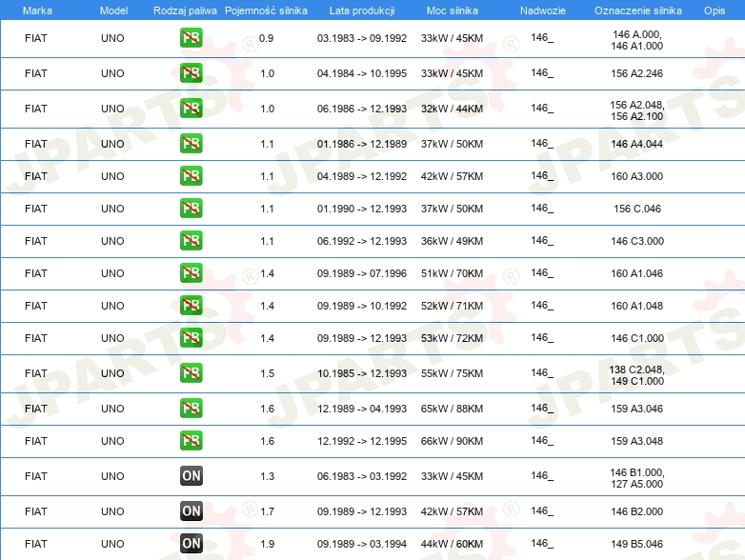Click production years 01.1986 -> 12.1989
The width and height of the screenshot is (745, 560).
click(x=362, y=144)
